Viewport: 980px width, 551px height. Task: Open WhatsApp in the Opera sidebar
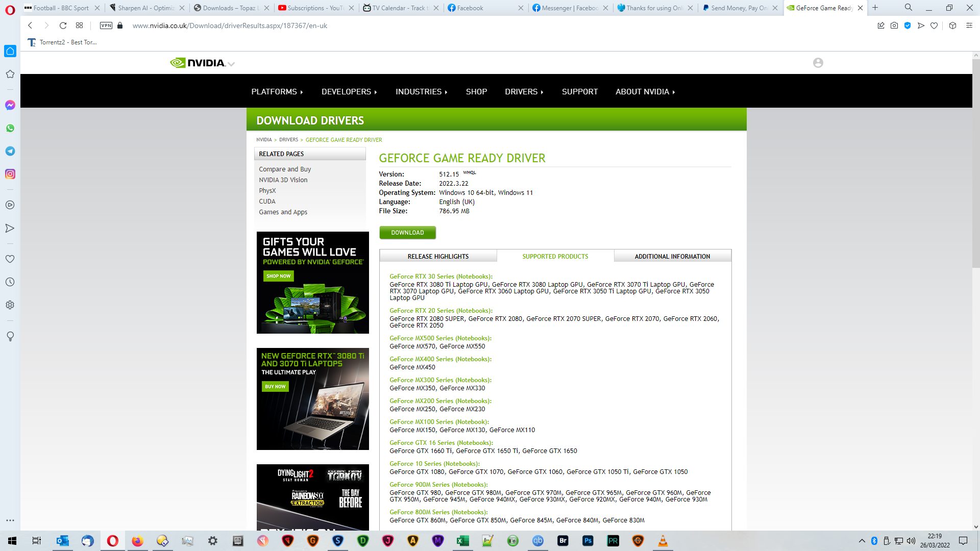10,128
